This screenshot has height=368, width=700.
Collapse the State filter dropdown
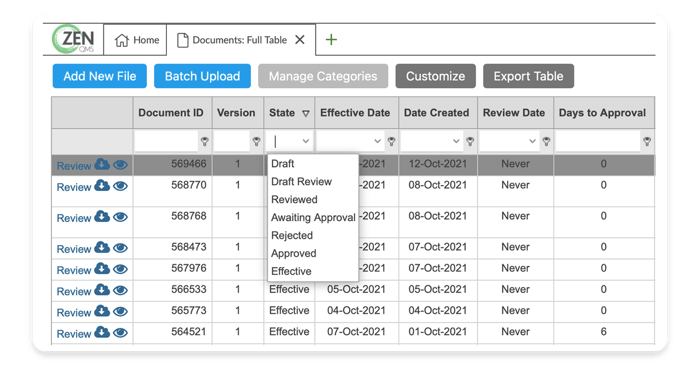(x=306, y=142)
